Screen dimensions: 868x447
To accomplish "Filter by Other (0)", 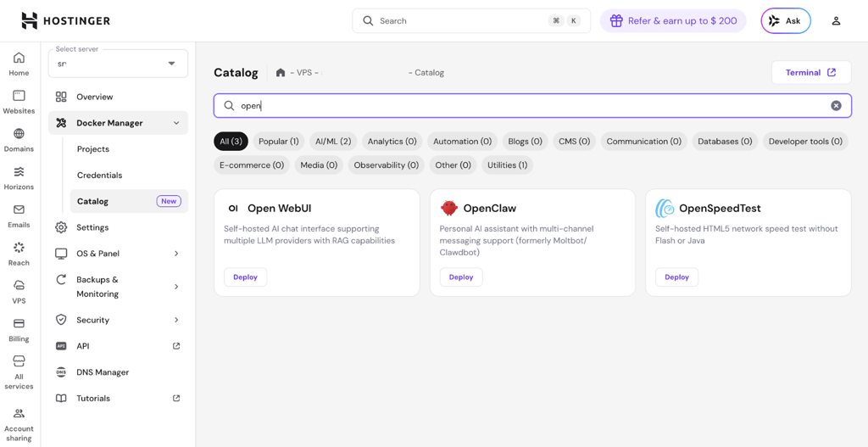I will tap(453, 165).
